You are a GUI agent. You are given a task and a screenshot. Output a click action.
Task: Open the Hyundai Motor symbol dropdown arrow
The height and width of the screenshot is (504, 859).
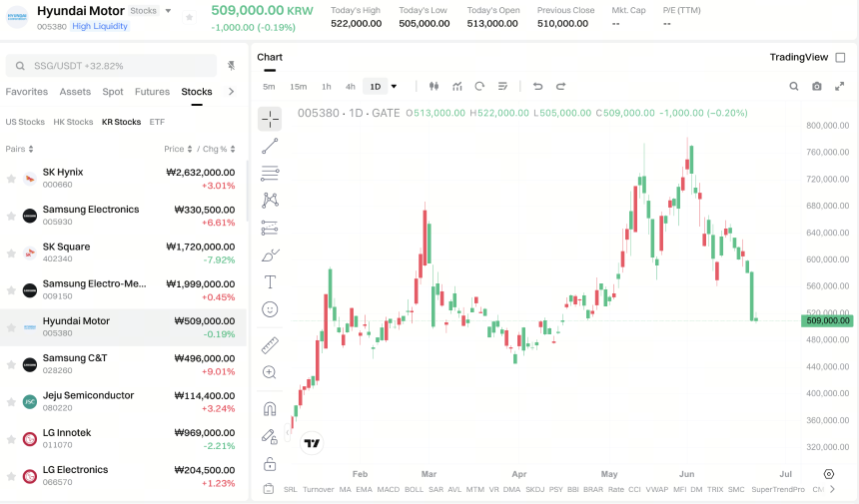(x=168, y=10)
